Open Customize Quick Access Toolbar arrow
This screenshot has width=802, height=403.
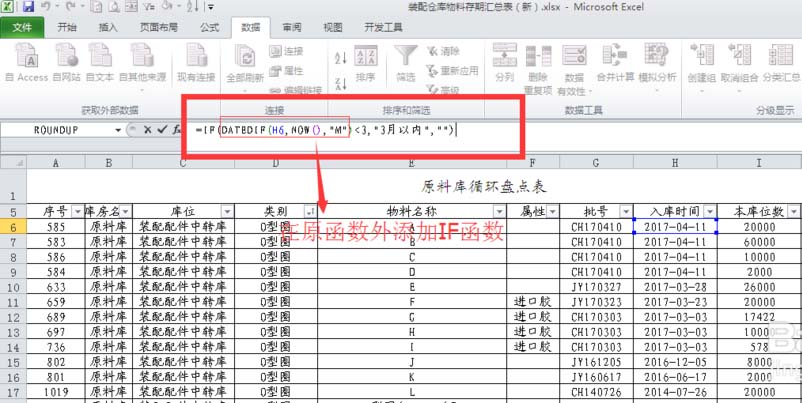pyautogui.click(x=211, y=7)
